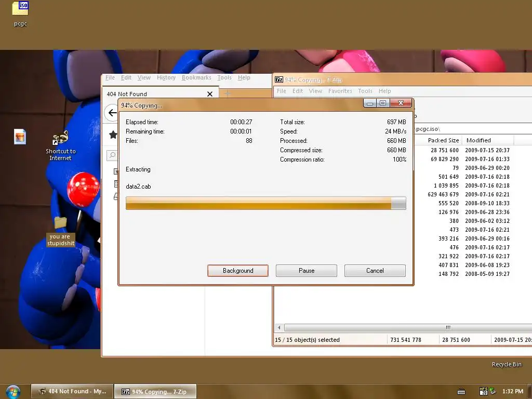
Task: Open browser File menu
Action: 110,78
